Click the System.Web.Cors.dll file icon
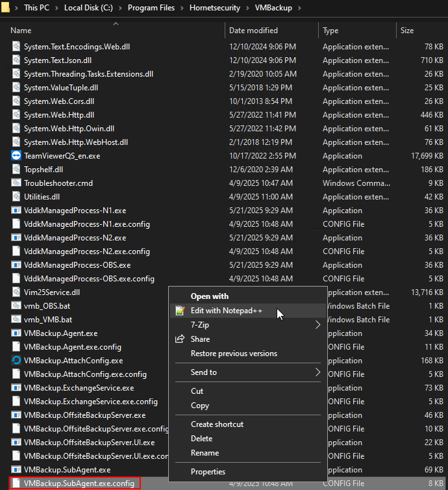Screen dimensions: 448x490 [16, 101]
